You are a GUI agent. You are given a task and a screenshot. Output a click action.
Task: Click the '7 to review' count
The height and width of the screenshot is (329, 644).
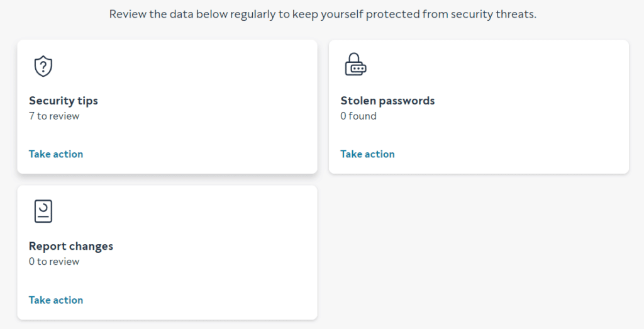point(54,116)
